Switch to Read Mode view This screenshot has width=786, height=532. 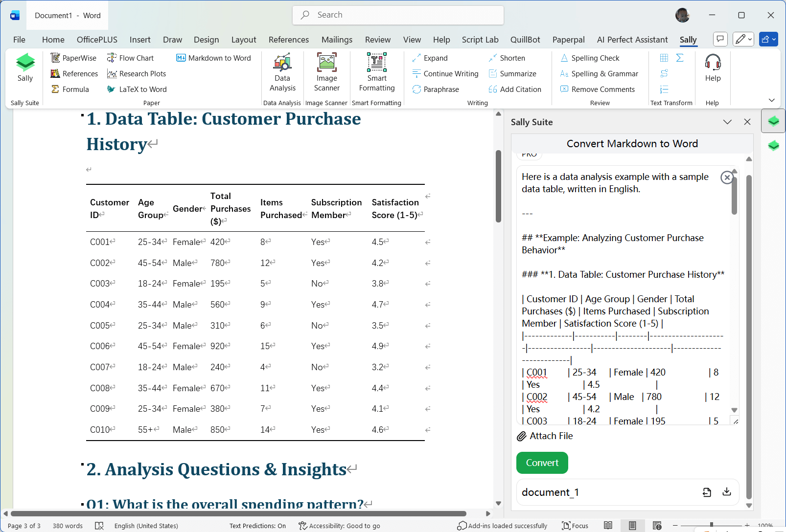(x=608, y=524)
